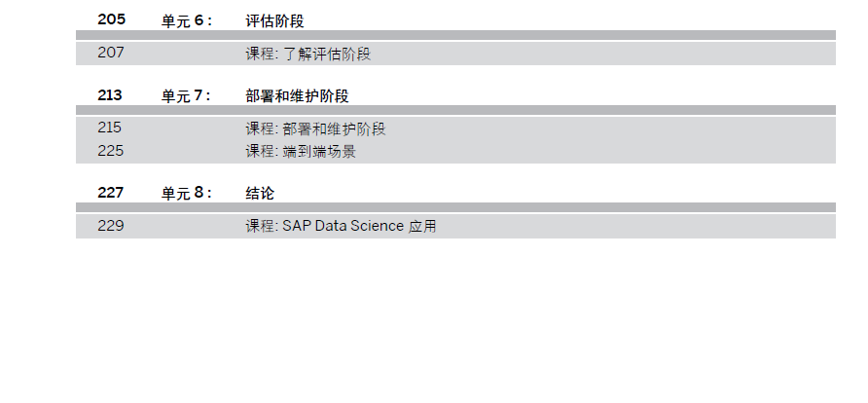868x403 pixels.
Task: Open the 课程: 端到端场景 entry
Action: coord(301,152)
